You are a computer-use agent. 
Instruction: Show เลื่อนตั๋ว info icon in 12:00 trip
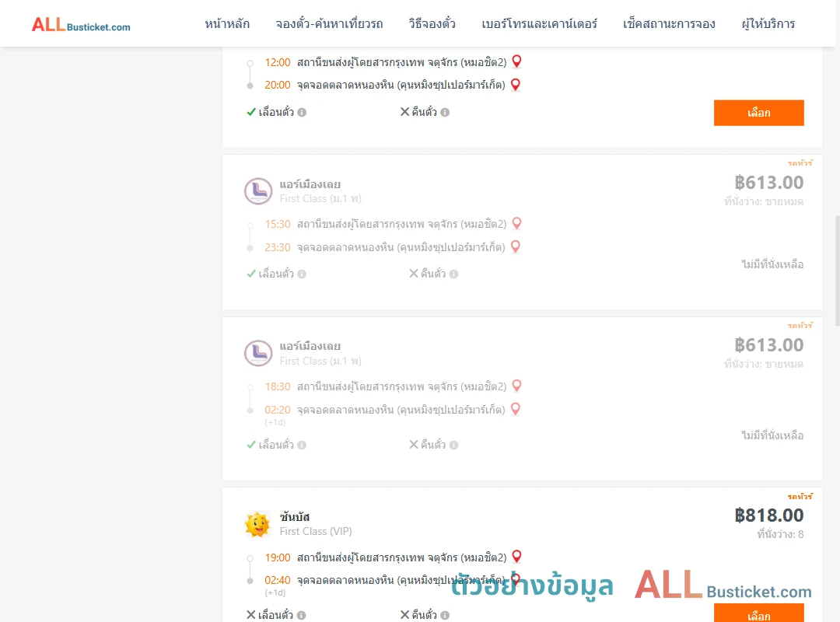302,113
